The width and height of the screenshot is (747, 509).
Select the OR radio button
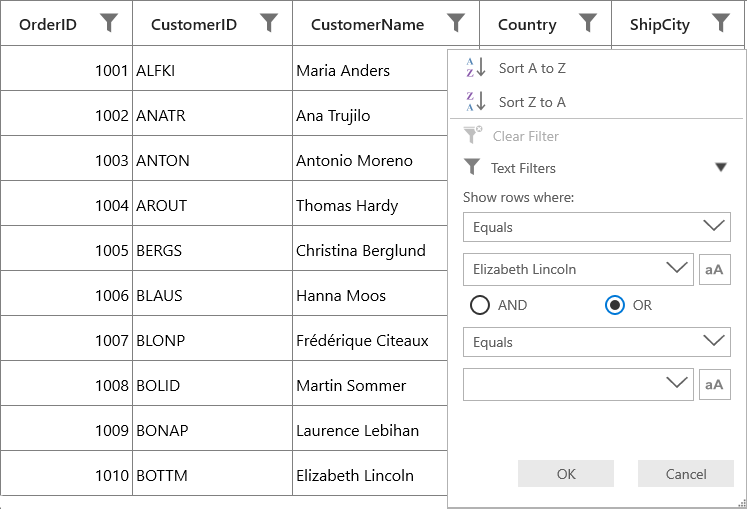(615, 305)
